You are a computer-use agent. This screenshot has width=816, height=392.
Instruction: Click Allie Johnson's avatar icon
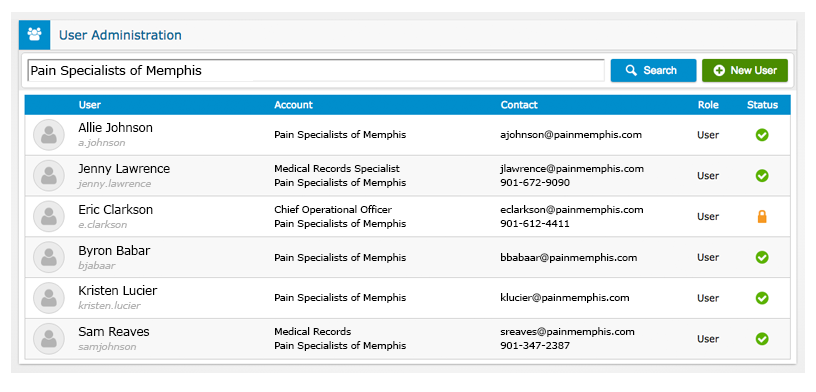coord(49,135)
